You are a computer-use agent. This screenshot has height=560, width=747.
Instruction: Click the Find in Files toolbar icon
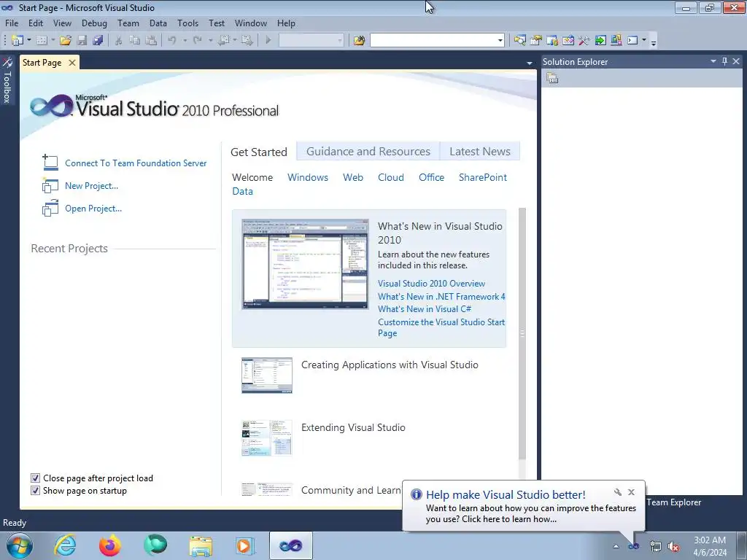pyautogui.click(x=359, y=41)
